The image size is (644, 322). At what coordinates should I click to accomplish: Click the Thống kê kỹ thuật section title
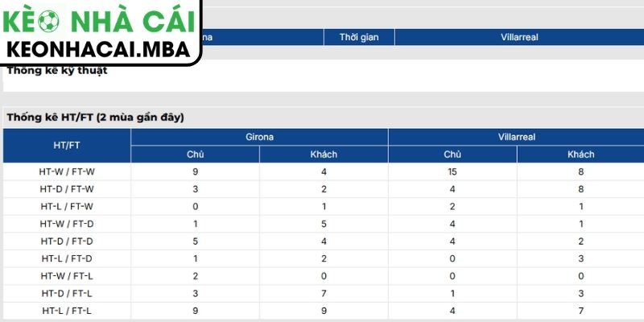click(56, 70)
